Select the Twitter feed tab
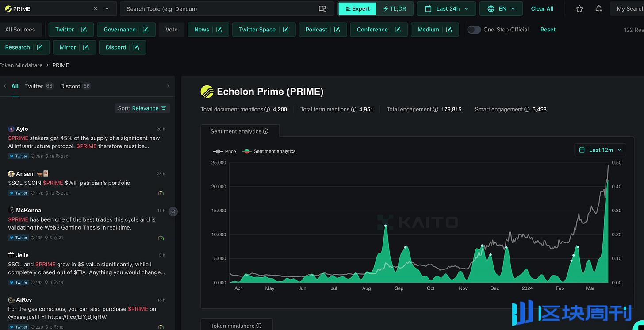Viewport: 644px width, 330px height. (39, 86)
